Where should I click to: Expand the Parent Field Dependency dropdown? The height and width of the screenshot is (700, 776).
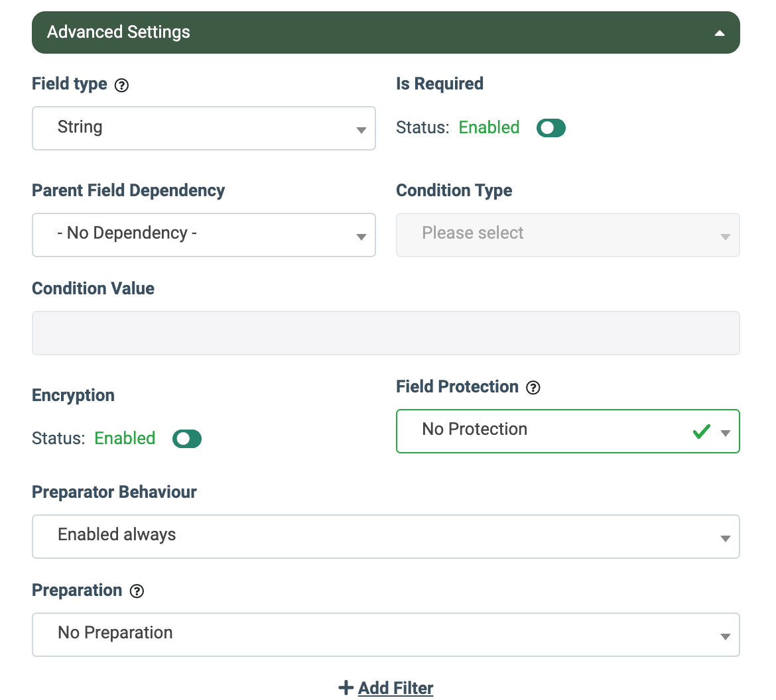(204, 235)
